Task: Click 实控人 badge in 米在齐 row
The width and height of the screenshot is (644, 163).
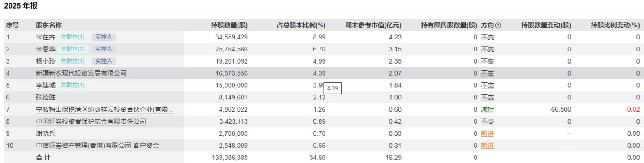Action: point(104,37)
